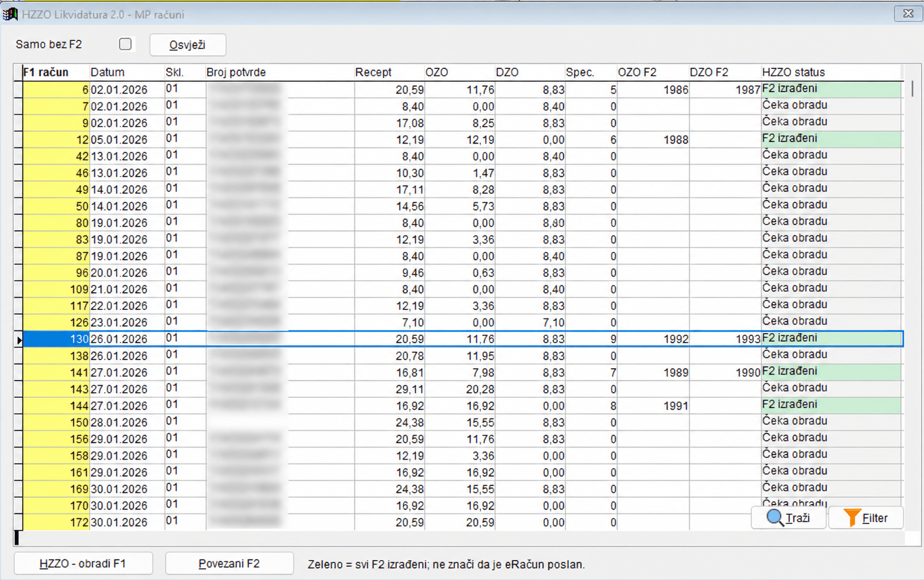This screenshot has width=924, height=580.
Task: Select F1 račun 12 cell
Action: point(56,139)
